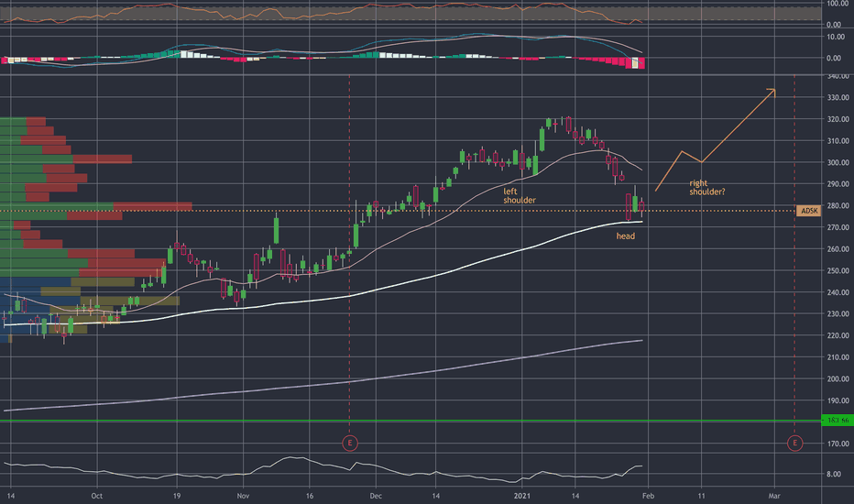Click the 250.00 price axis label

pos(838,270)
